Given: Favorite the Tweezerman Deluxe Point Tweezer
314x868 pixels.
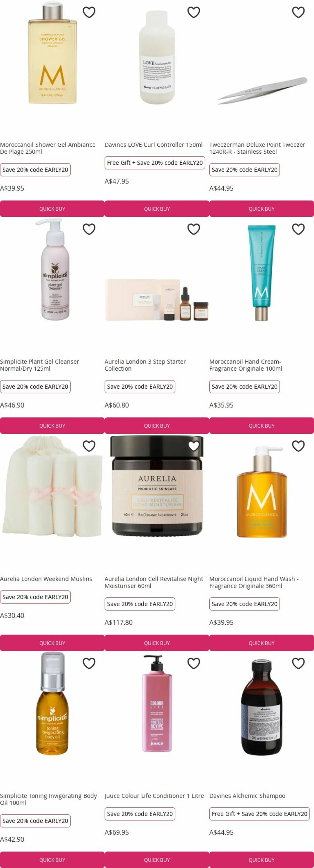Looking at the screenshot, I should point(298,12).
